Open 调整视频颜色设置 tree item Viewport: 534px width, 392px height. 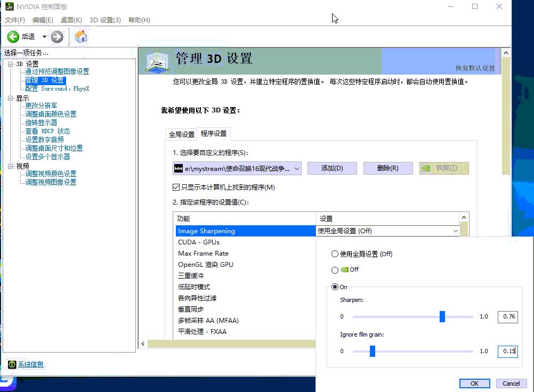pos(51,174)
